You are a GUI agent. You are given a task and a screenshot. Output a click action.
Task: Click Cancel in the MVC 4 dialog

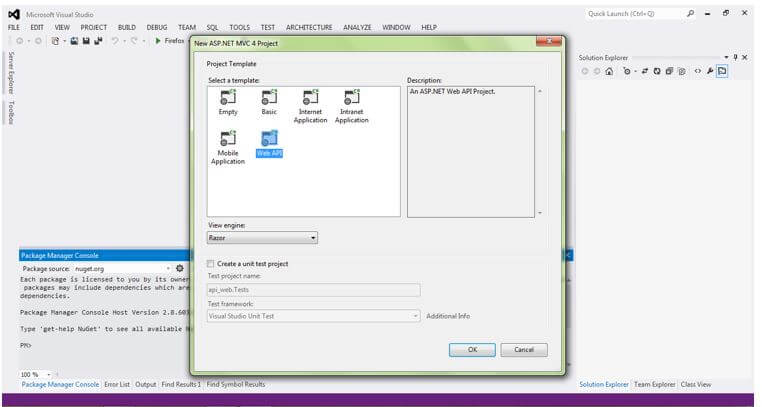click(524, 350)
